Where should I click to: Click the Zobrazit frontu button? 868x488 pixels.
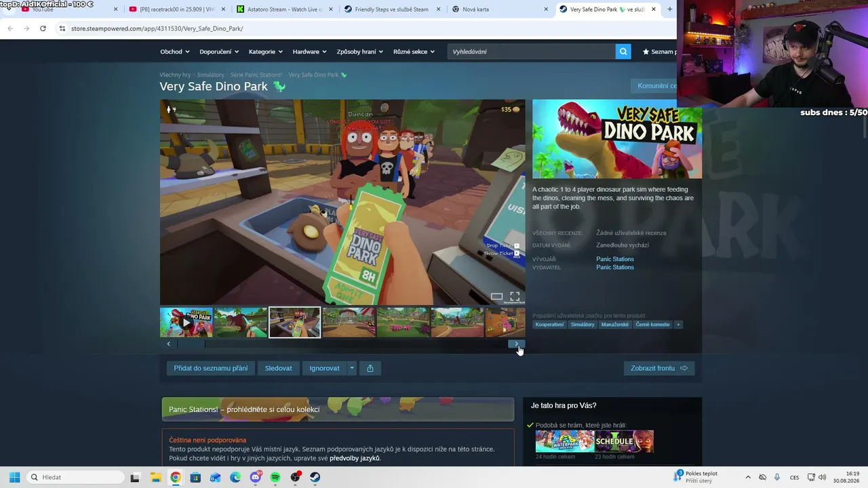tap(658, 368)
